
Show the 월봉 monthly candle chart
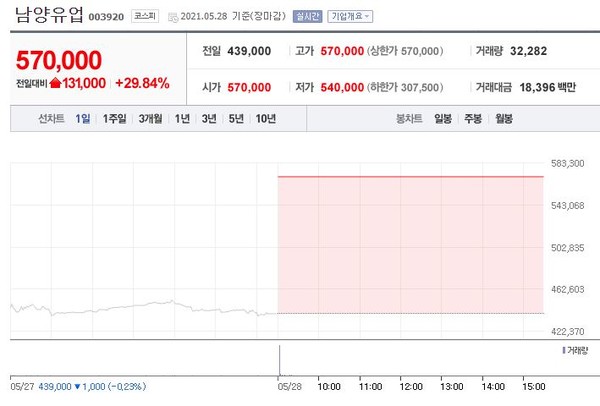point(502,119)
